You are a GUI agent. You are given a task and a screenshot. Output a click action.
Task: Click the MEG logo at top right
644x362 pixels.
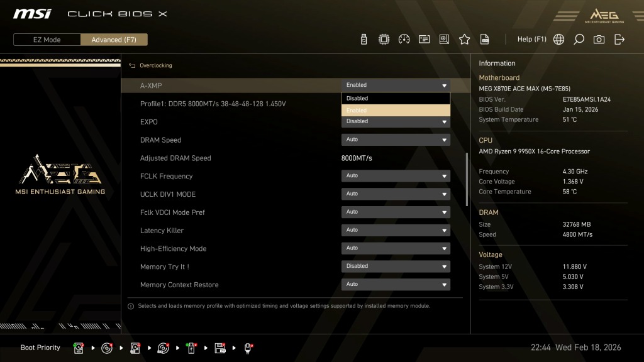(x=604, y=16)
